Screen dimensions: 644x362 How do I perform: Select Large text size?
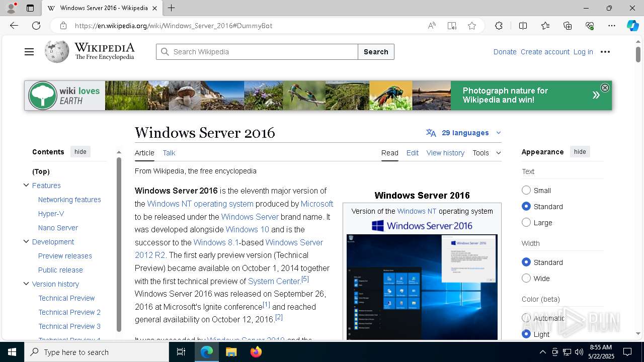click(526, 222)
